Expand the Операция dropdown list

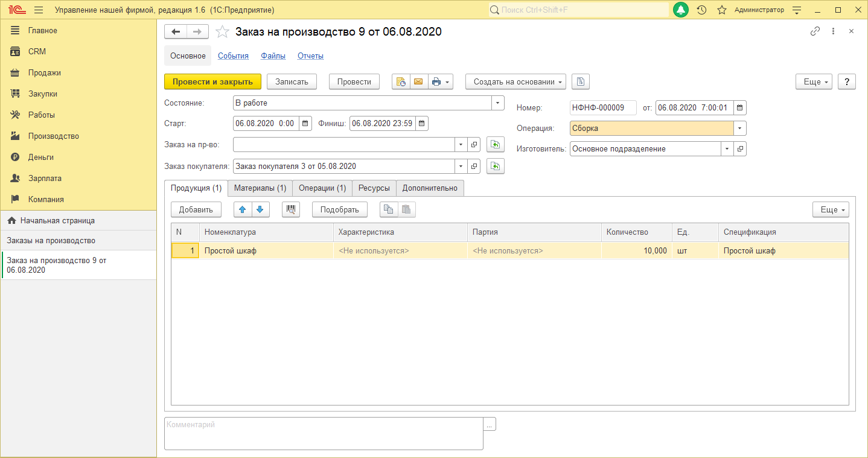pos(740,129)
